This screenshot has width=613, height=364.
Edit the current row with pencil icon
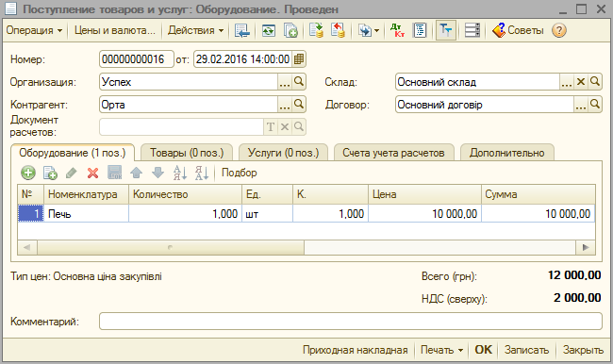[x=72, y=173]
